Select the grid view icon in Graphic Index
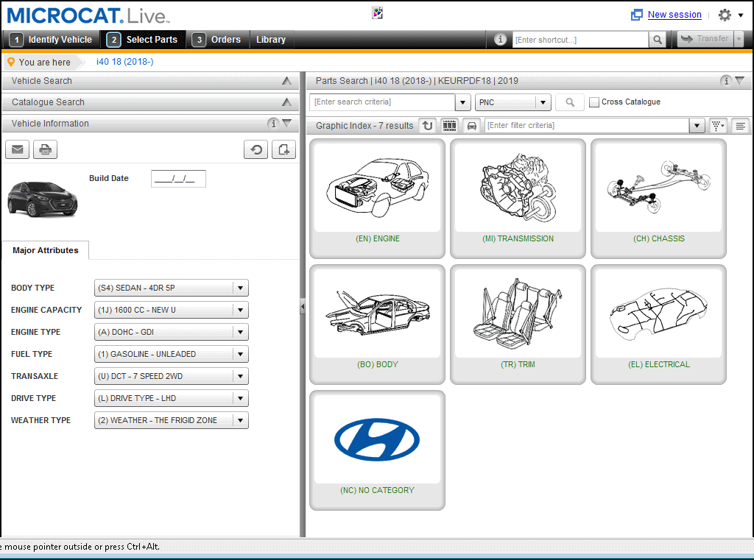This screenshot has width=754, height=560. tap(449, 125)
